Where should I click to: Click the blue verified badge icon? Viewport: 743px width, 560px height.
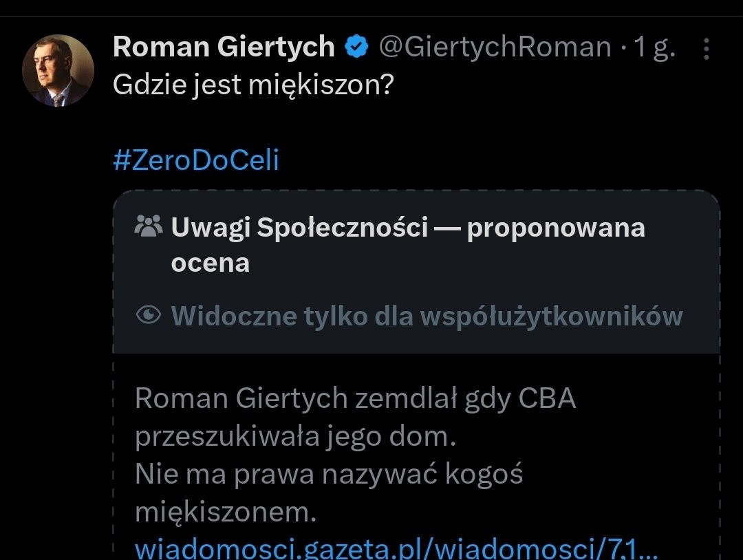[x=356, y=47]
